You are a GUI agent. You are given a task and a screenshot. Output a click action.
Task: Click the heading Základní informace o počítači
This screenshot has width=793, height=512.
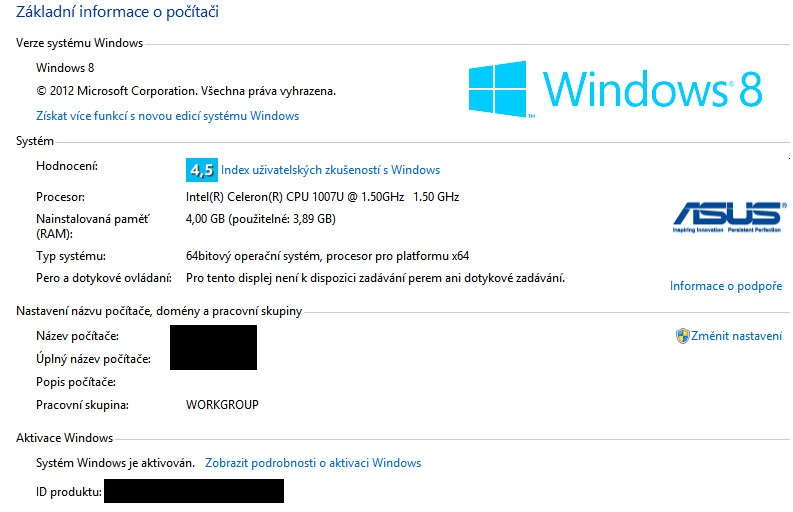point(117,12)
